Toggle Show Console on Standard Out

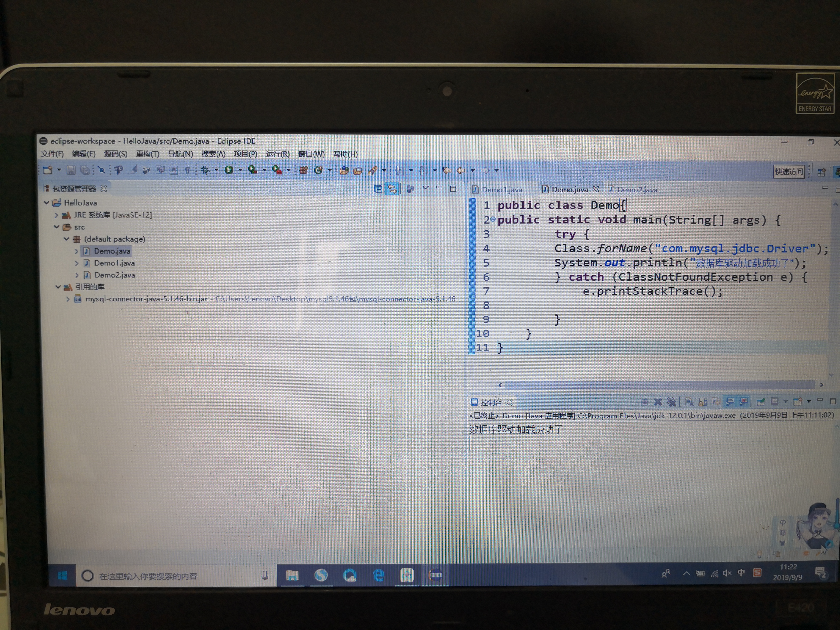pos(729,401)
